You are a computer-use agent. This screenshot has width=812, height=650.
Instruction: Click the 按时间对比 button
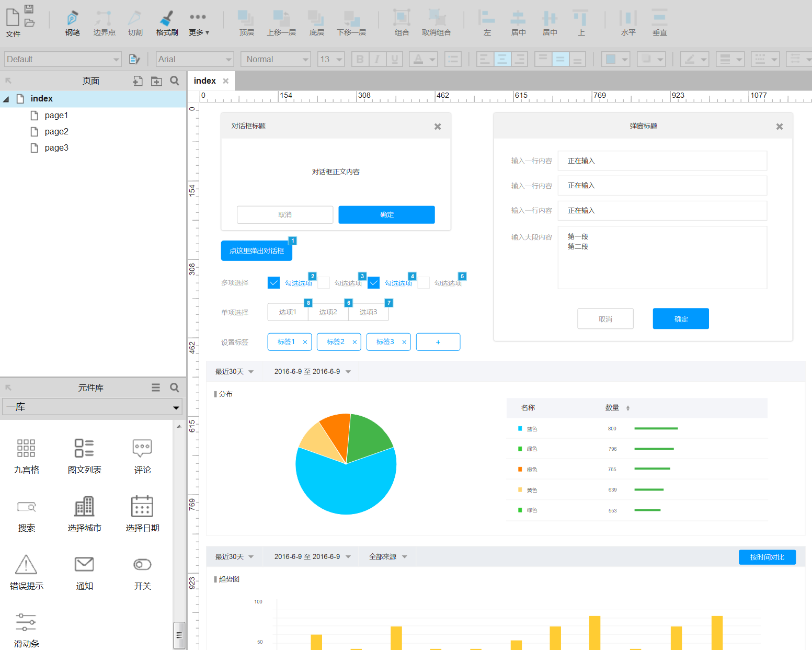point(767,557)
